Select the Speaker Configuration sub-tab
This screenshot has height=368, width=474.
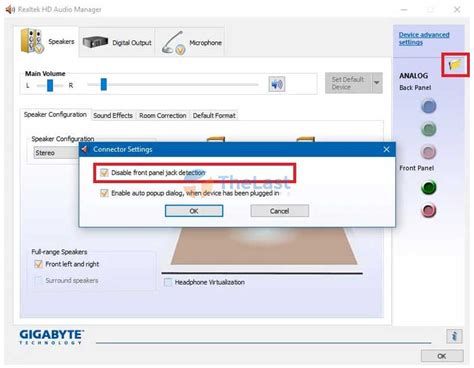(55, 115)
